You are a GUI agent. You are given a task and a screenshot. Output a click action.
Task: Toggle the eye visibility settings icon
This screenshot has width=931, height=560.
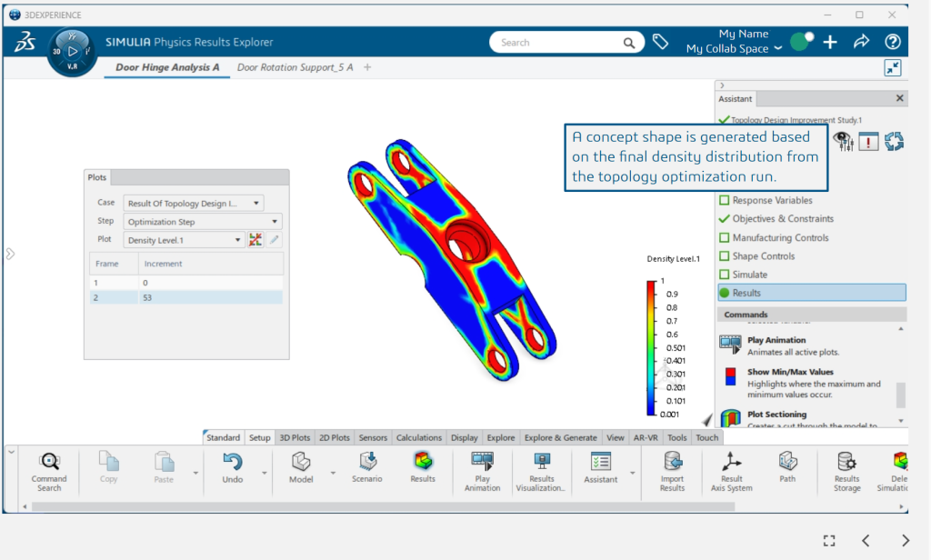pyautogui.click(x=843, y=141)
